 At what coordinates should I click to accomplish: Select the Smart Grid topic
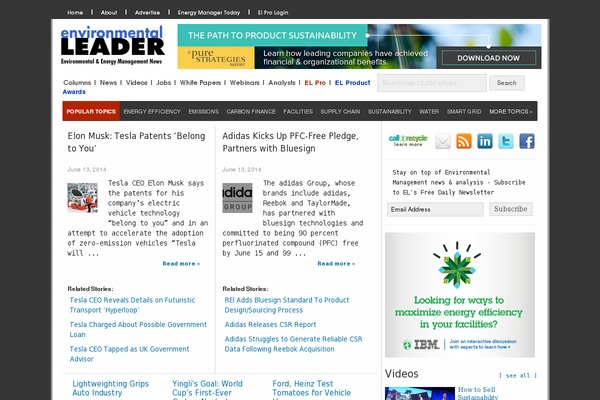click(464, 111)
